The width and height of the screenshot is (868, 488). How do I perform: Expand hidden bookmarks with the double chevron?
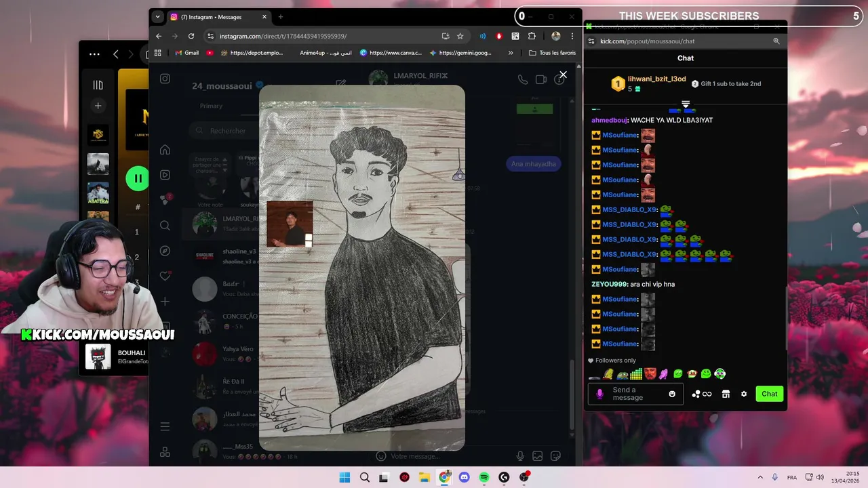[511, 53]
